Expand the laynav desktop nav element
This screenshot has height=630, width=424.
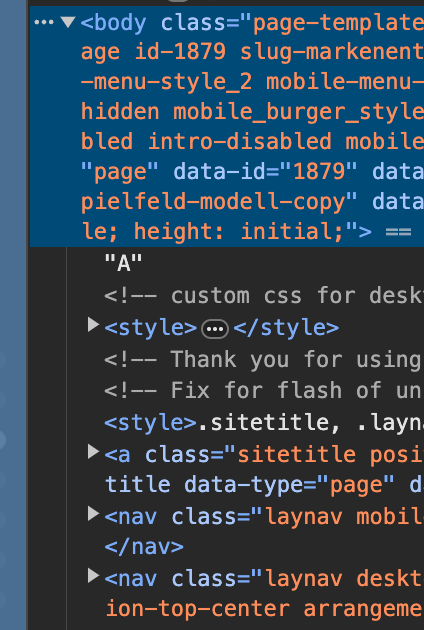(x=93, y=576)
